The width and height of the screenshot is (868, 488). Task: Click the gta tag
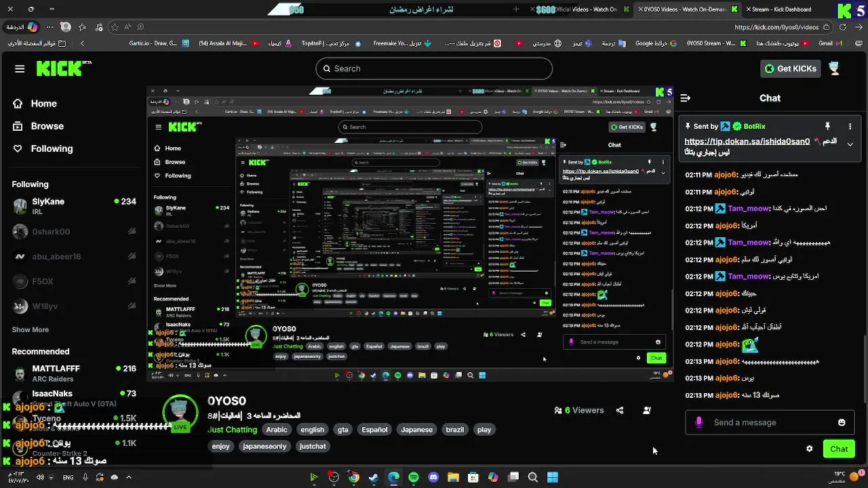343,430
